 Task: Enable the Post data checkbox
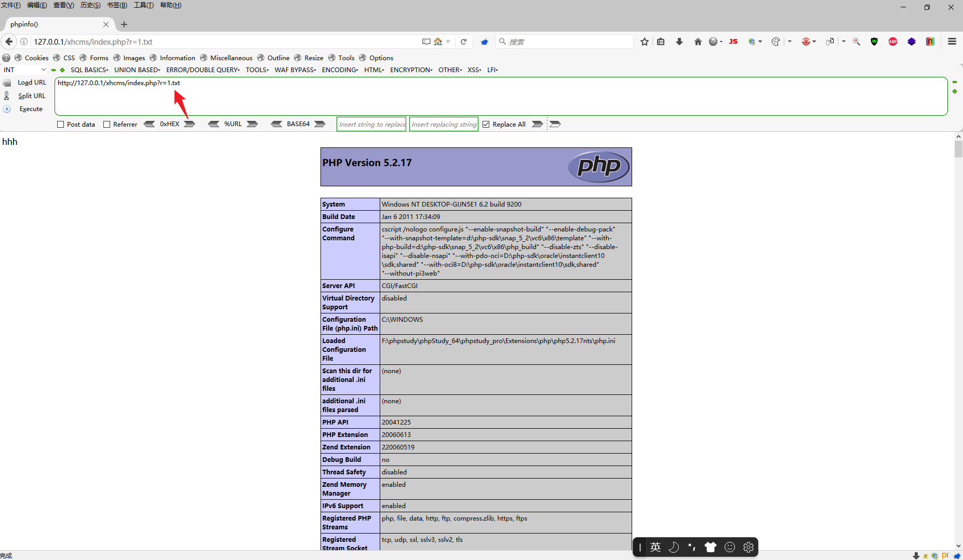(x=61, y=125)
